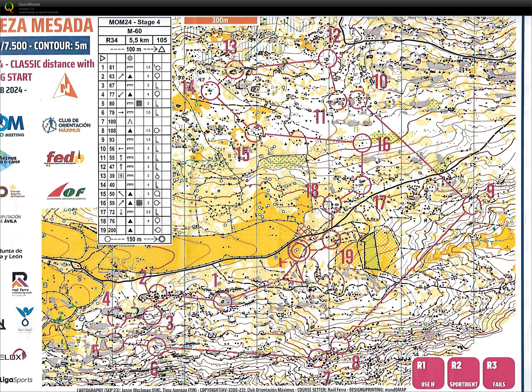Click the control circle for number 12
The image size is (532, 392).
pyautogui.click(x=327, y=58)
